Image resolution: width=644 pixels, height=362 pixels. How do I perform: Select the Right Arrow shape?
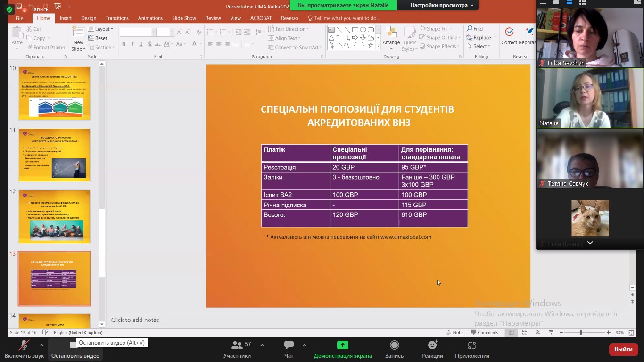355,38
